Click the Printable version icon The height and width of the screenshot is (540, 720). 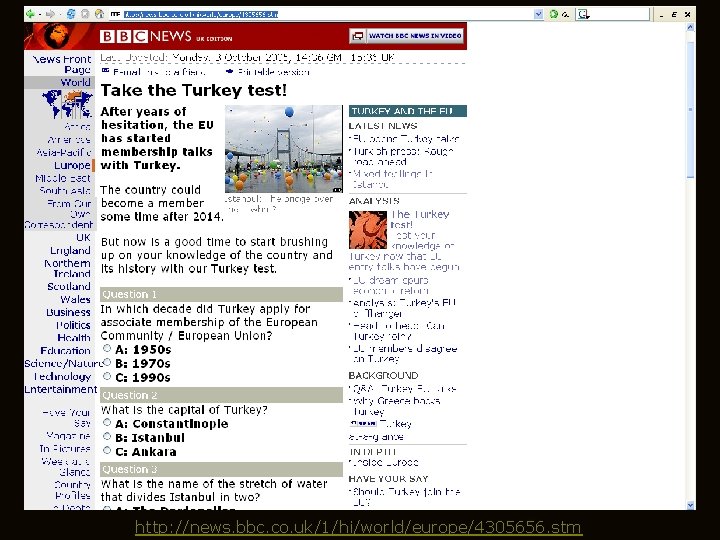pyautogui.click(x=230, y=71)
